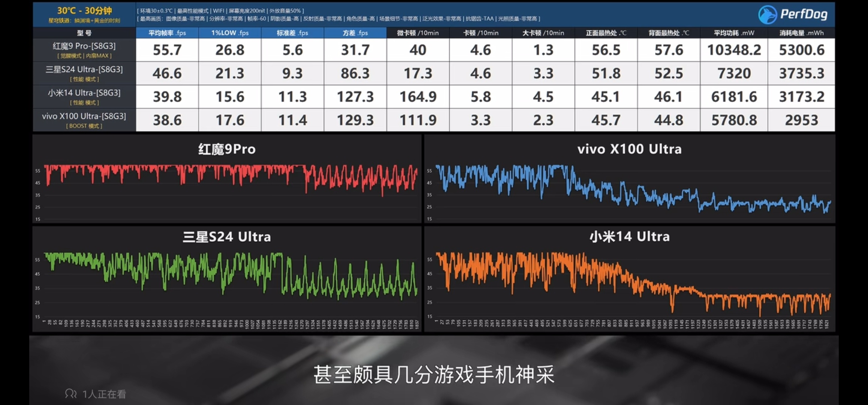
Task: Click the 平均帧率 .fps column header
Action: point(167,33)
